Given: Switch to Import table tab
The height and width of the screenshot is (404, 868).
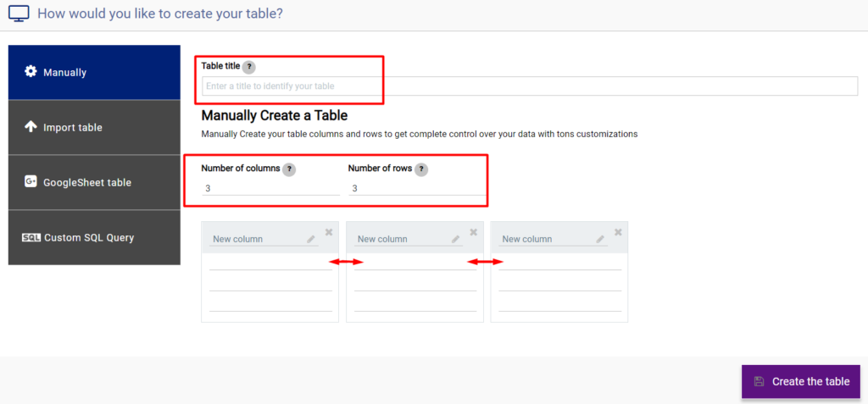Looking at the screenshot, I should coord(94,127).
